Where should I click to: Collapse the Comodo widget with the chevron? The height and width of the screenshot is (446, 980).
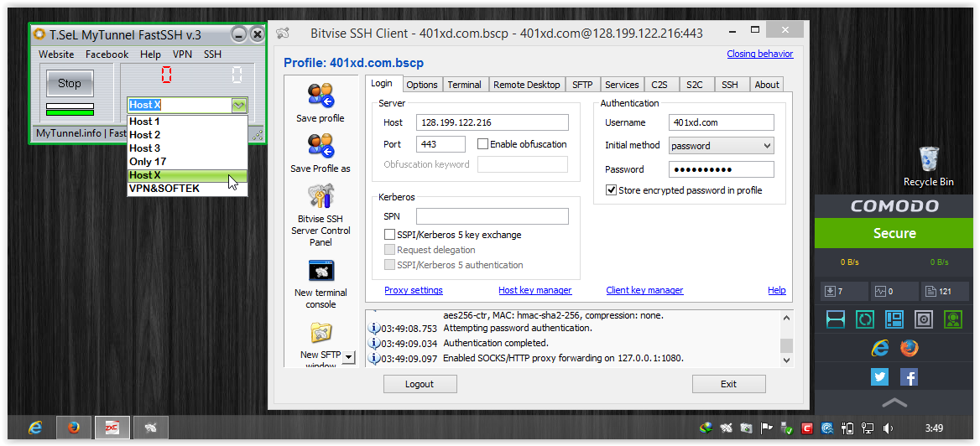coord(894,403)
